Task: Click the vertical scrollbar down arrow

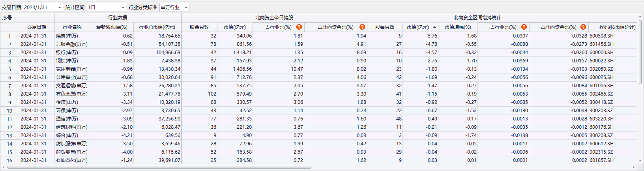Action: [x=640, y=161]
